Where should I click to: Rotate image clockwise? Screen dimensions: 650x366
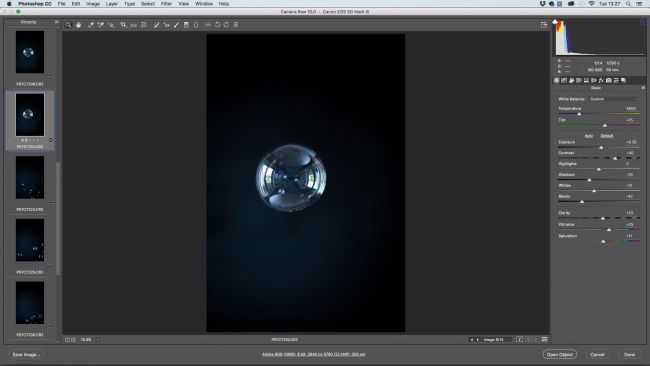click(226, 25)
